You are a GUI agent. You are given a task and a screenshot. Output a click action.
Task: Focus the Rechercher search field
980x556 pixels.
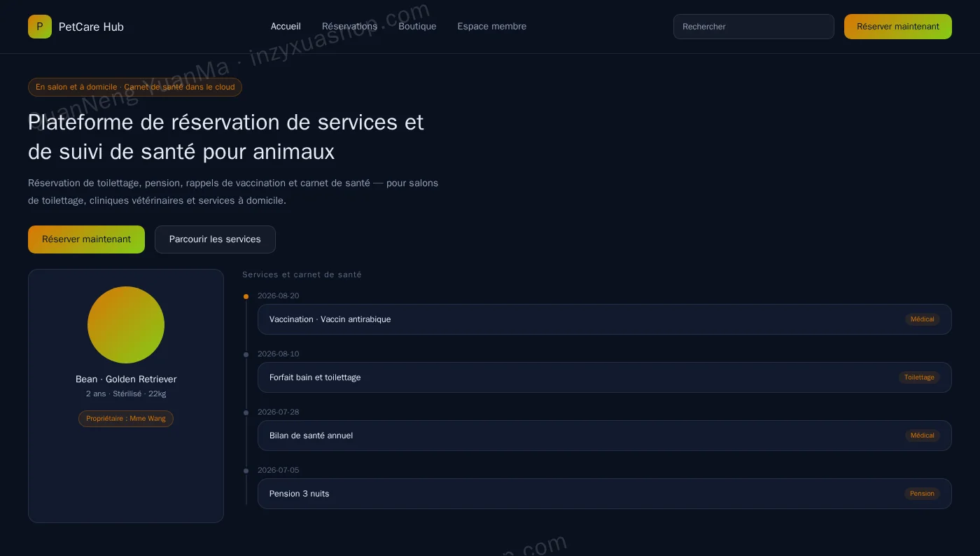(754, 27)
